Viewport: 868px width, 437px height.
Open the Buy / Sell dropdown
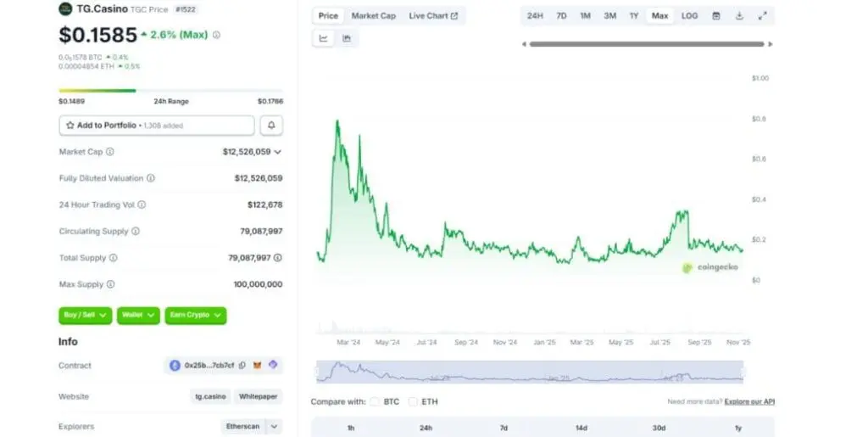(85, 315)
